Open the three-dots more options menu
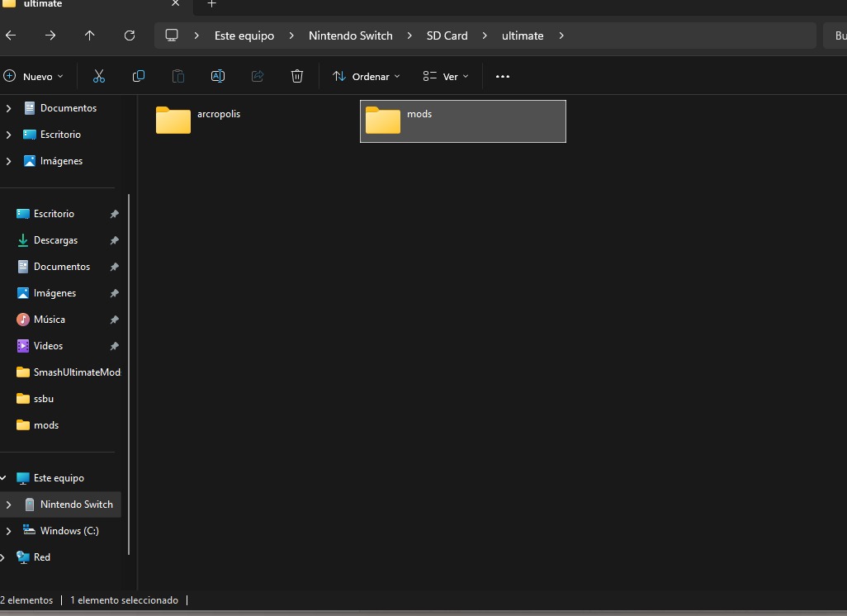This screenshot has height=616, width=847. [503, 77]
